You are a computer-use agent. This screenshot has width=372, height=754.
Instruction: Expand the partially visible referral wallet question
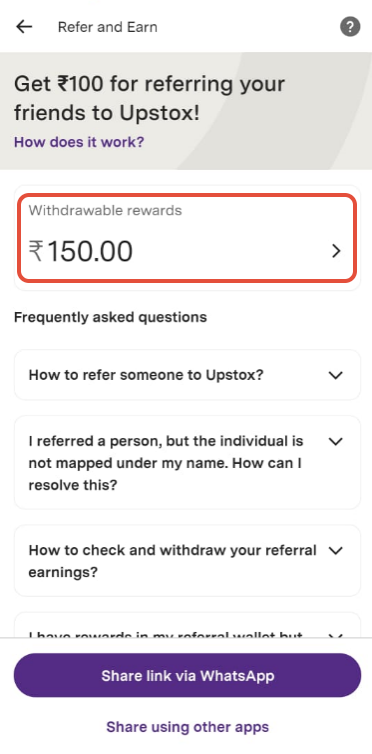pos(187,625)
